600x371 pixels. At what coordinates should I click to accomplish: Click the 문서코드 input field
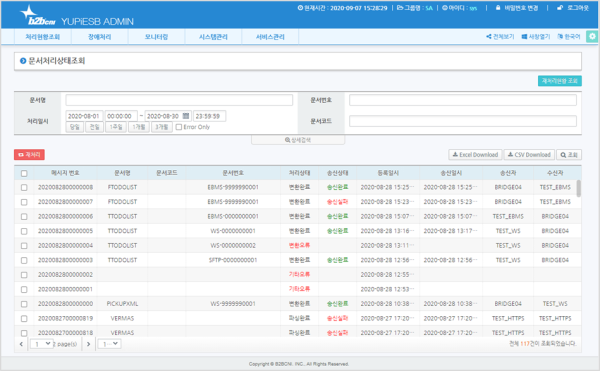tap(463, 121)
